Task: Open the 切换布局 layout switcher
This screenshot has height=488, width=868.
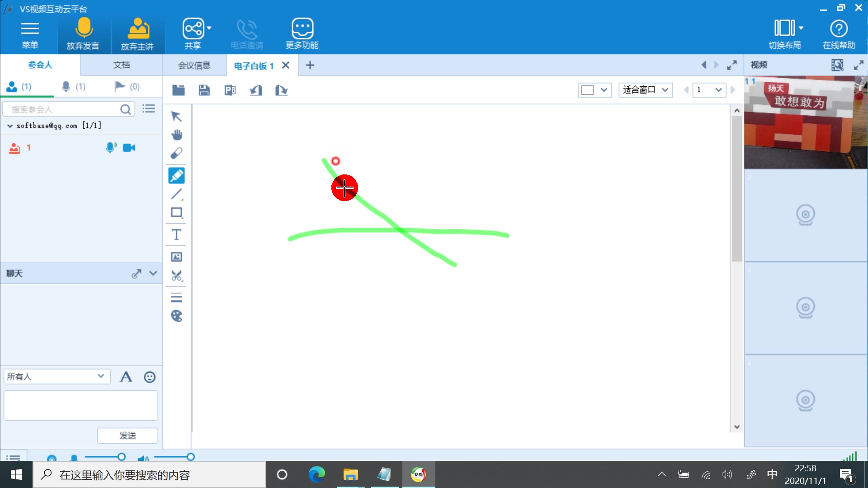Action: tap(785, 34)
